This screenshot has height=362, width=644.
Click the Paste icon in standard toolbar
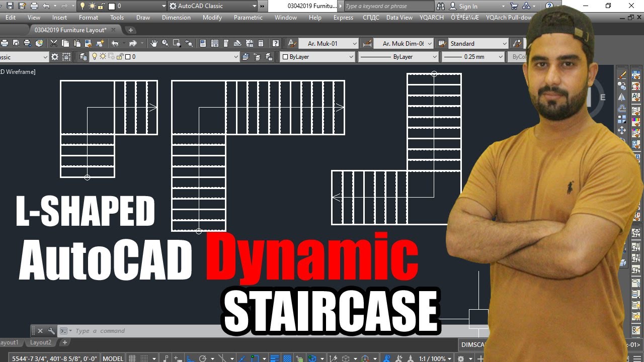click(77, 44)
